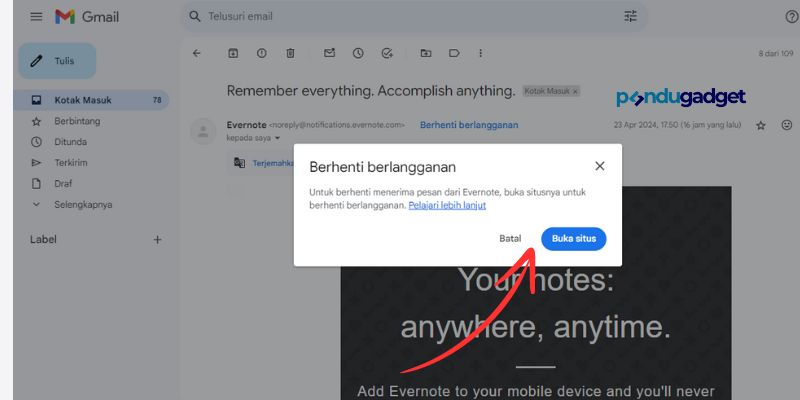Open the main menu hamburger icon
The image size is (800, 400).
click(x=36, y=17)
